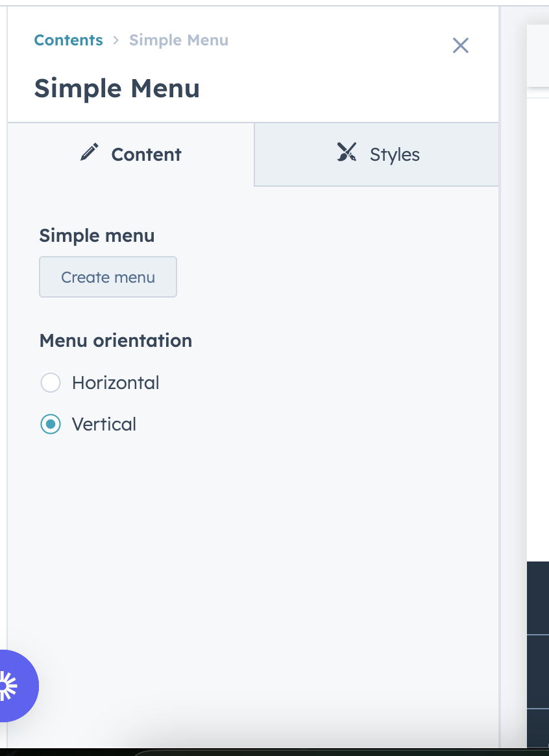
Task: Click the Simple Menu breadcrumb item
Action: tap(178, 40)
